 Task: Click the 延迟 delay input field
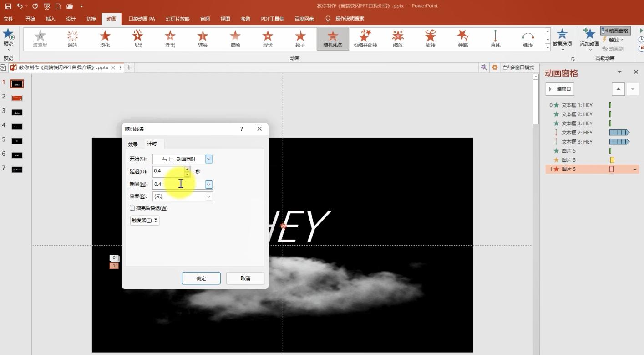coord(168,171)
